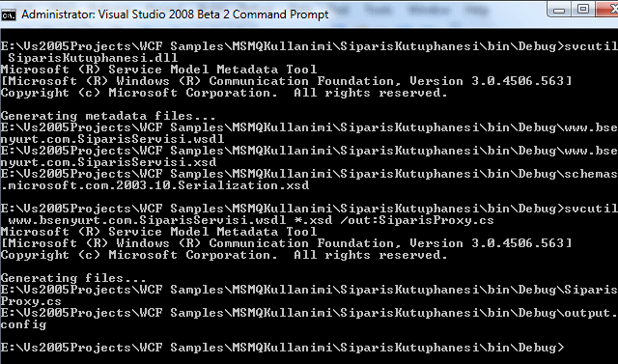Viewport: 618px width, 364px height.
Task: Click the /out:SiparisProxy.cs switch text
Action: (x=417, y=220)
